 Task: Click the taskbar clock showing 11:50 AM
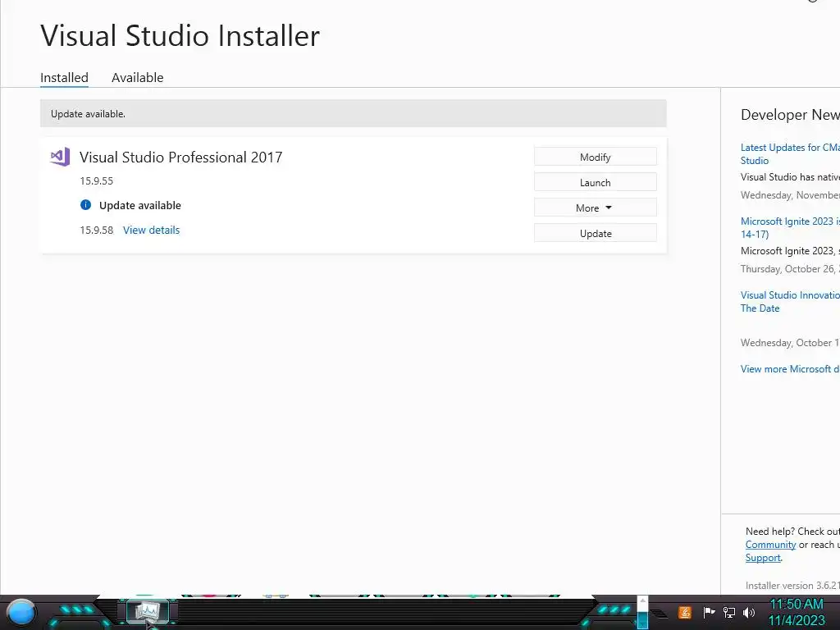(x=797, y=612)
